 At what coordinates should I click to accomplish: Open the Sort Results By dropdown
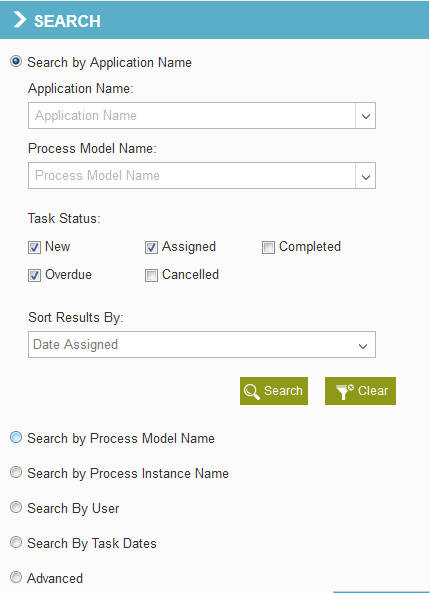pos(202,345)
